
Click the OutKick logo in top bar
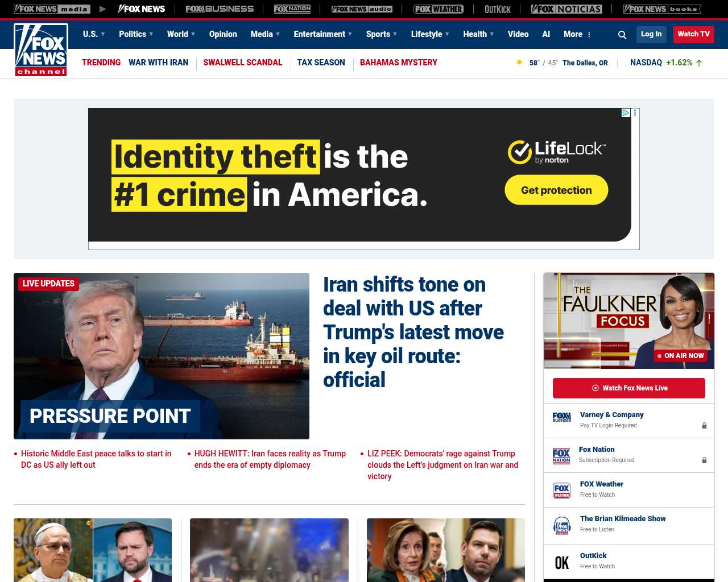click(498, 9)
